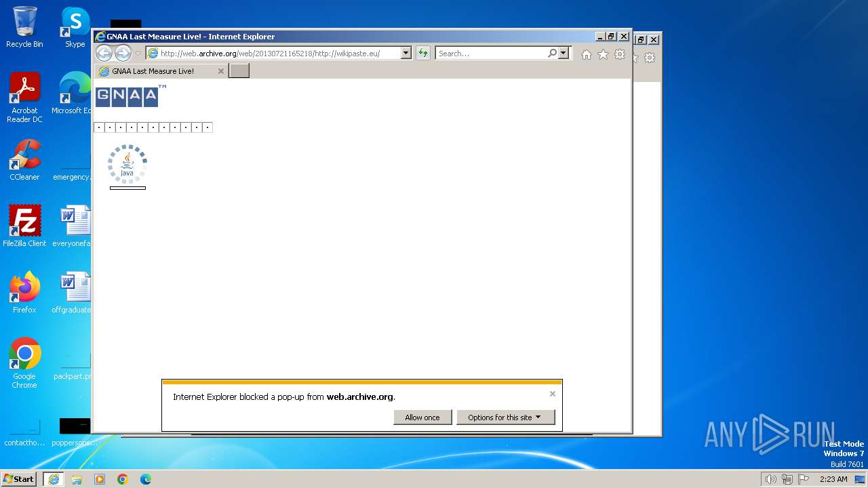
Task: Click the Java loading applet icon
Action: pos(127,164)
